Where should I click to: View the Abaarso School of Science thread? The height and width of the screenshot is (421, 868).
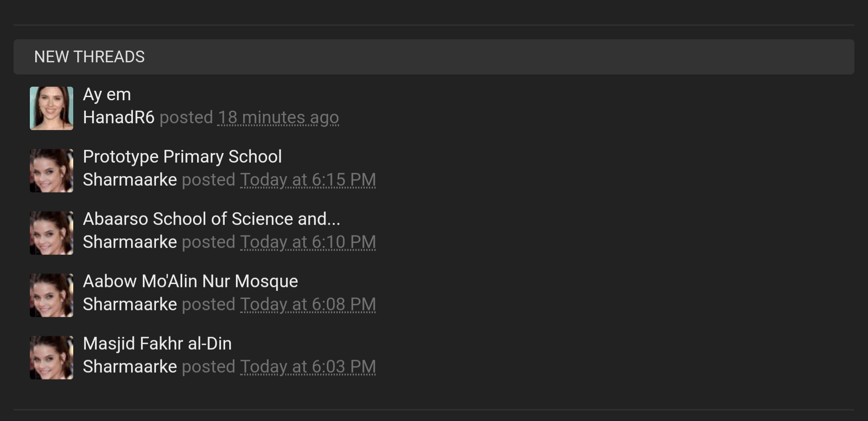point(211,219)
